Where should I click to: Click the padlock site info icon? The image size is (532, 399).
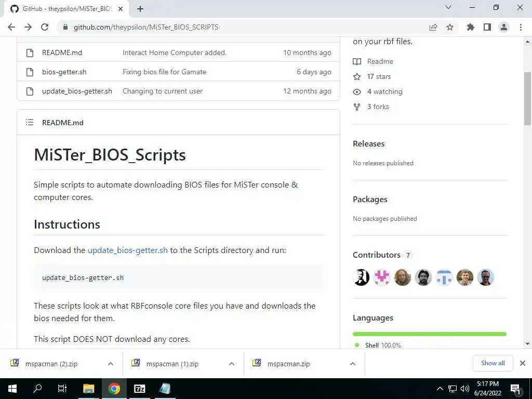pos(65,27)
